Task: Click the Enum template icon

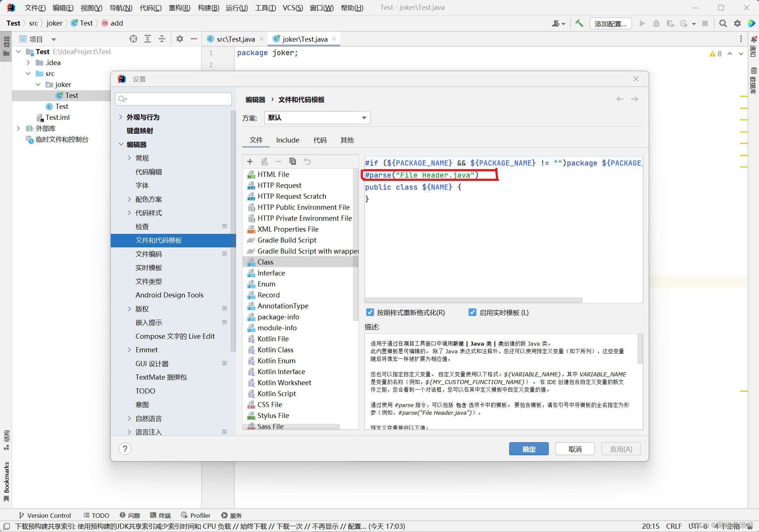Action: 251,284
